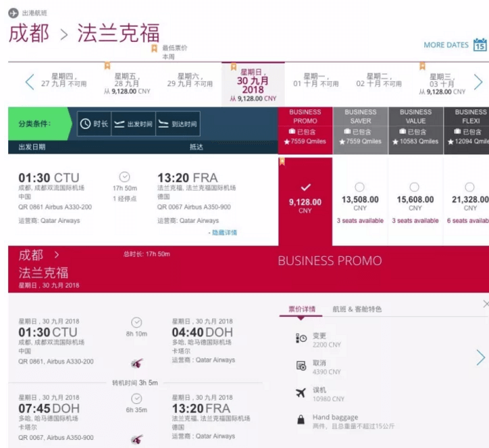
Task: Click the cancellation fee icon (取消)
Action: (301, 366)
